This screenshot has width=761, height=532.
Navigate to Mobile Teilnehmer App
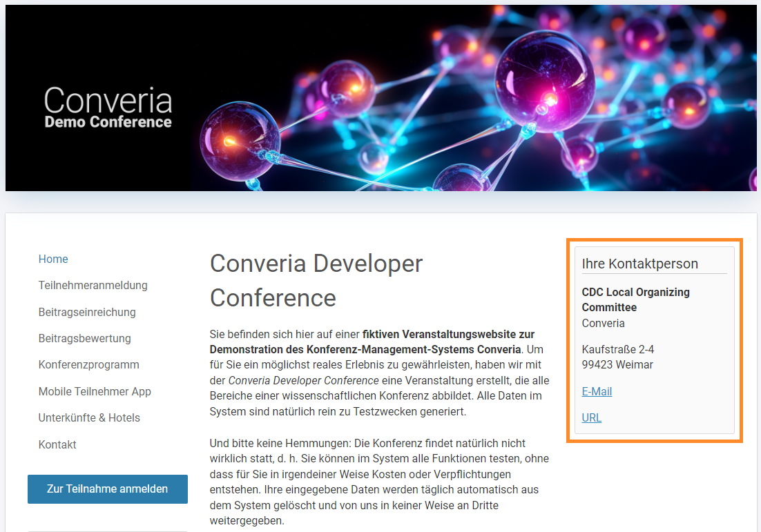pyautogui.click(x=95, y=391)
